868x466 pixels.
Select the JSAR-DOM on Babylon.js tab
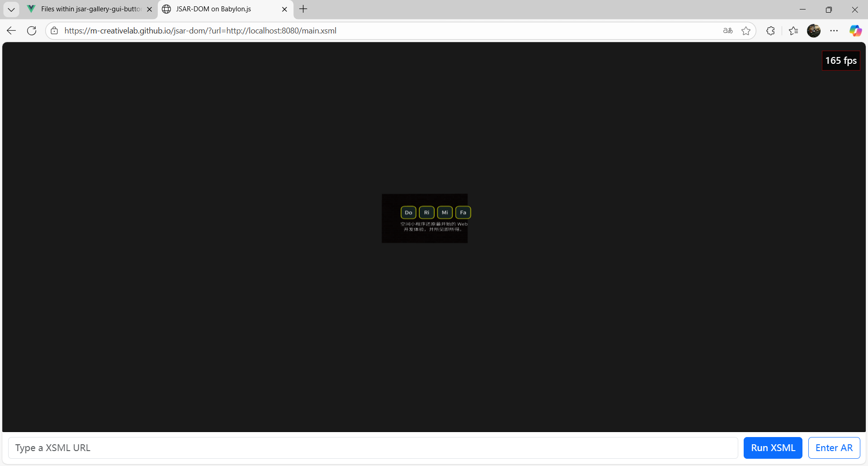213,9
